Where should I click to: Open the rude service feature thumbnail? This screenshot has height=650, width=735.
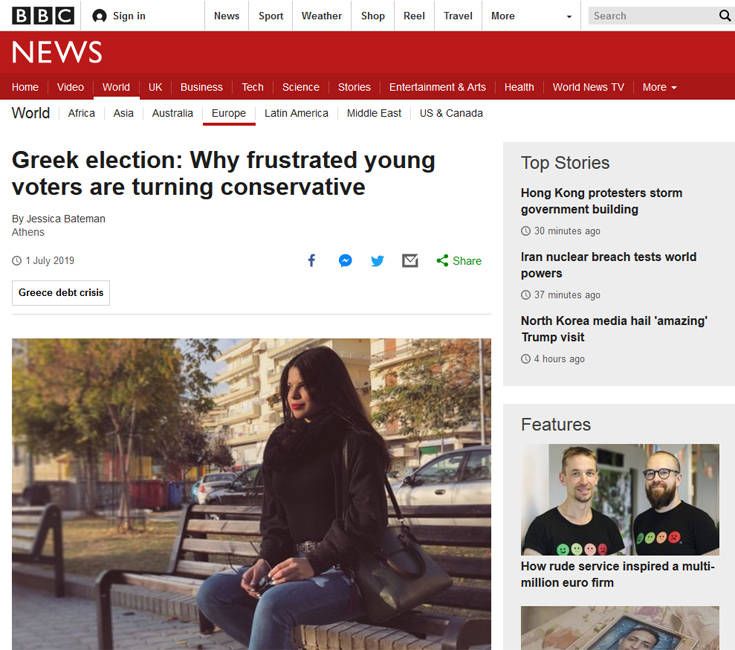tap(620, 499)
